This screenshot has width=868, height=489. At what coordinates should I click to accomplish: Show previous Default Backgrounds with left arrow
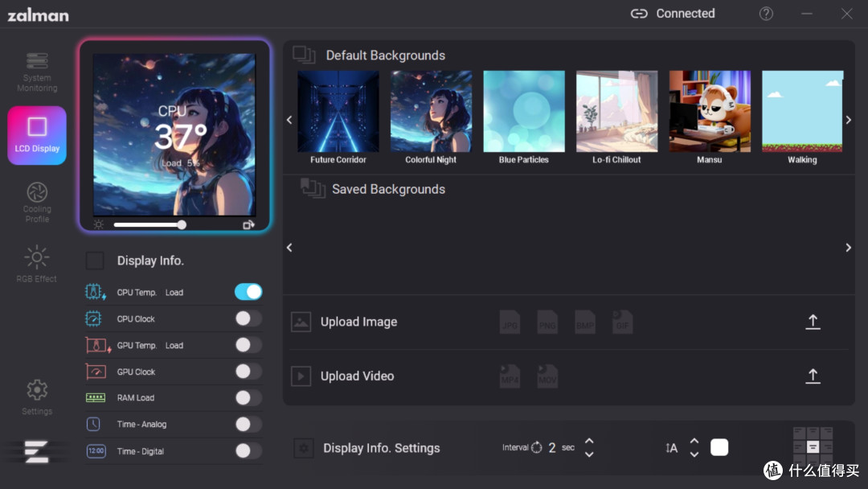(289, 120)
